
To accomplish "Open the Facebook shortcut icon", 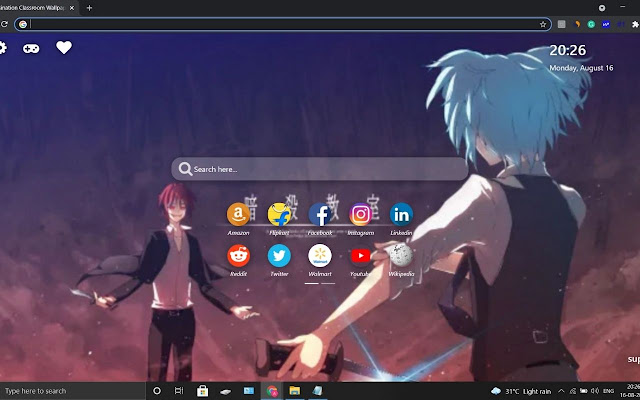I will (320, 215).
